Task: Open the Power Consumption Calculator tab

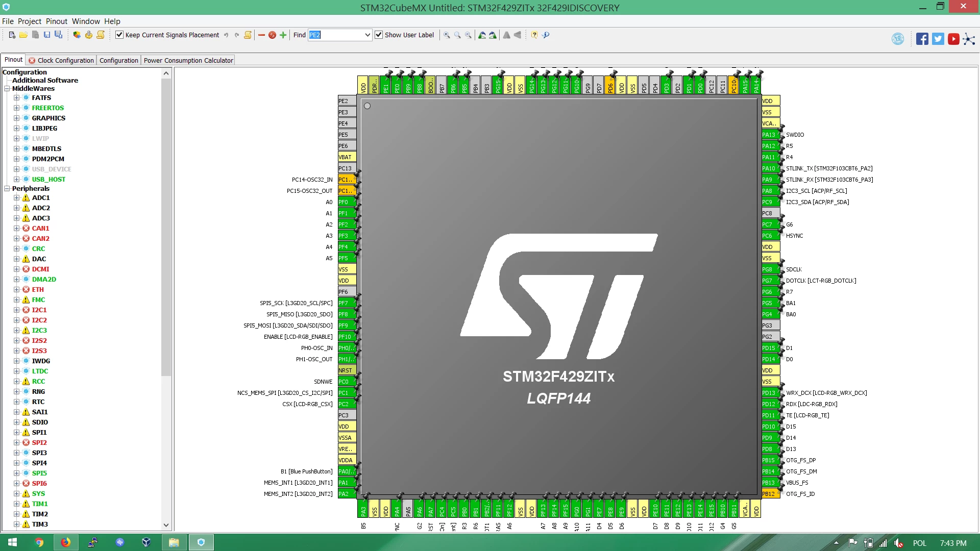Action: (x=188, y=60)
